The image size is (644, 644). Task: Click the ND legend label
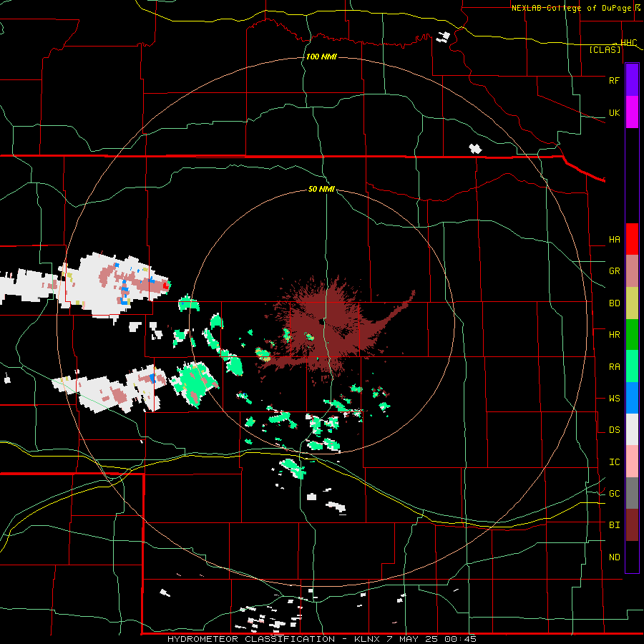[x=614, y=557]
